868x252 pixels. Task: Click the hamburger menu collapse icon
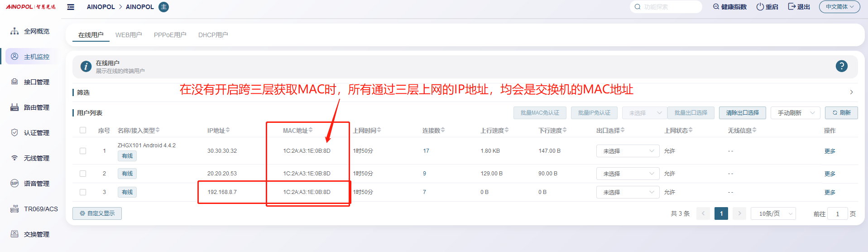pyautogui.click(x=71, y=7)
